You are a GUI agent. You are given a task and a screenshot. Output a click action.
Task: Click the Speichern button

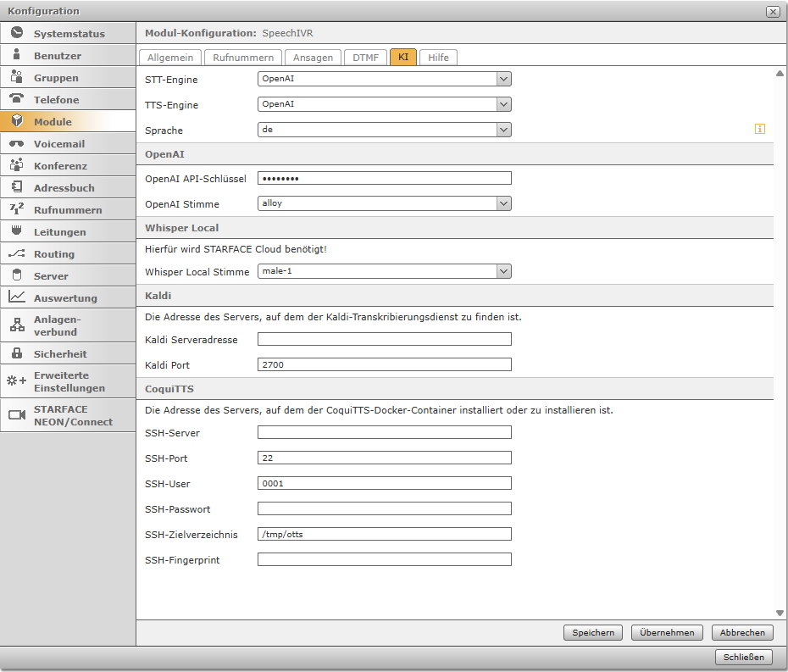coord(593,632)
